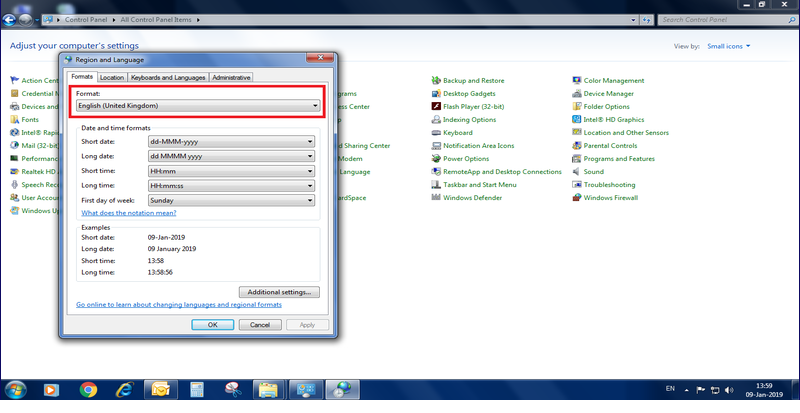Open the Windows Media Player taskbar icon
This screenshot has height=413, width=800.
coord(51,390)
